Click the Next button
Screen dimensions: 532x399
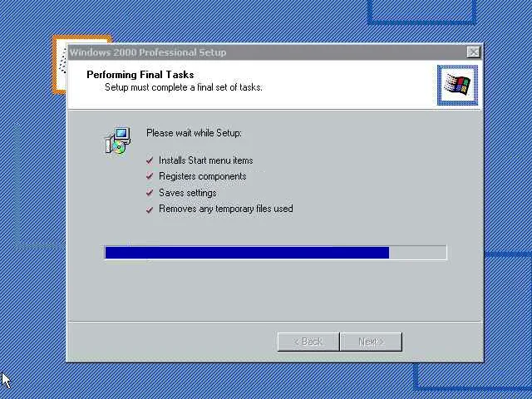coord(372,342)
